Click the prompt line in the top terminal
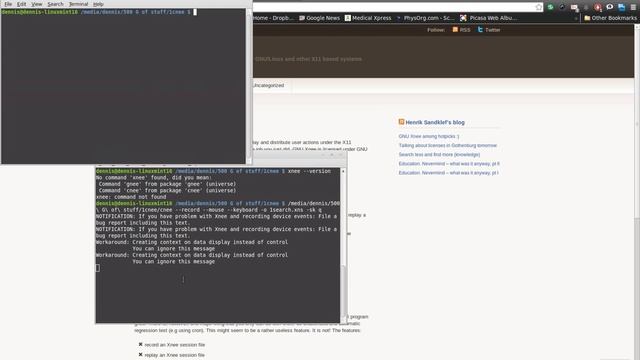The image size is (640, 360). click(x=99, y=12)
